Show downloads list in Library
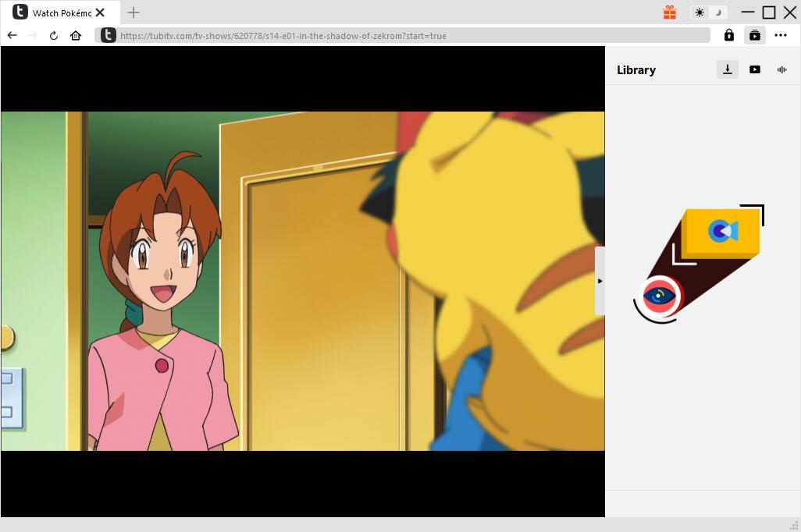Image resolution: width=801 pixels, height=532 pixels. [x=727, y=69]
